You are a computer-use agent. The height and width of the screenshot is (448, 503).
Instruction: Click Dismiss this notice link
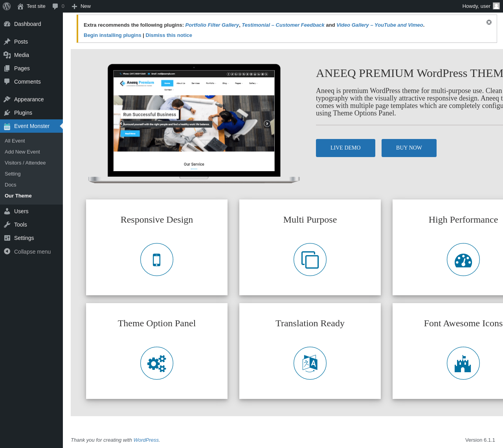pyautogui.click(x=169, y=35)
